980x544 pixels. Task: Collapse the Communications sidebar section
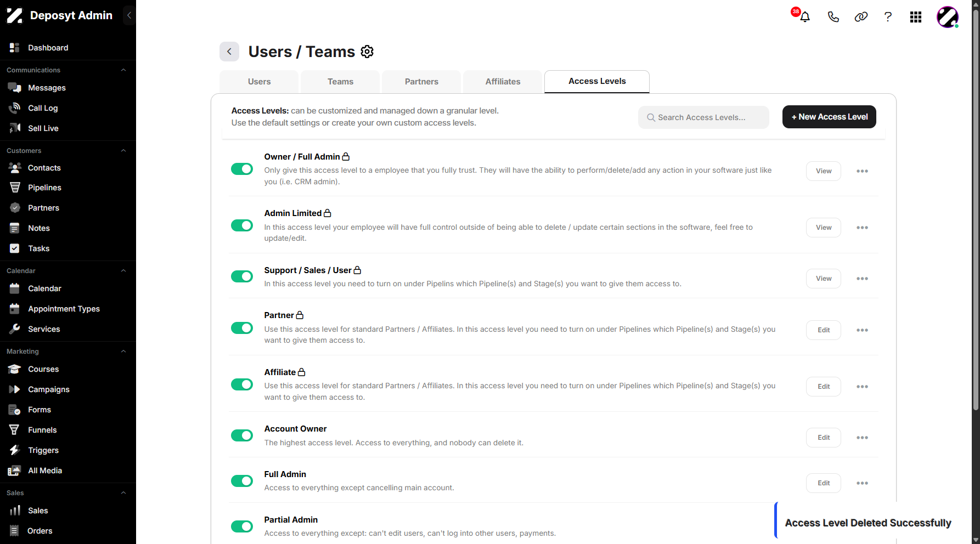[123, 70]
